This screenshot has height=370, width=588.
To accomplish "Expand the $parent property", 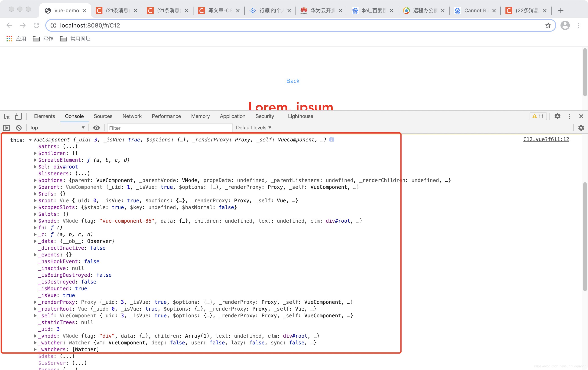I will [x=35, y=187].
